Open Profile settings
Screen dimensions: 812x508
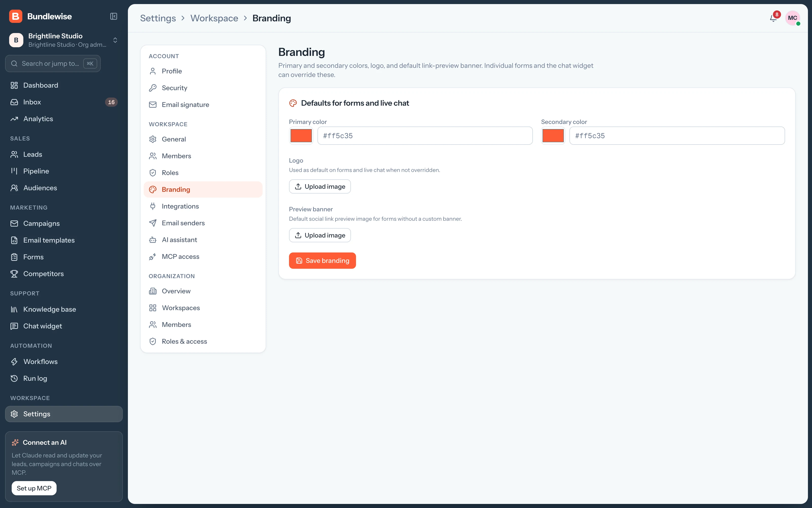(203, 71)
